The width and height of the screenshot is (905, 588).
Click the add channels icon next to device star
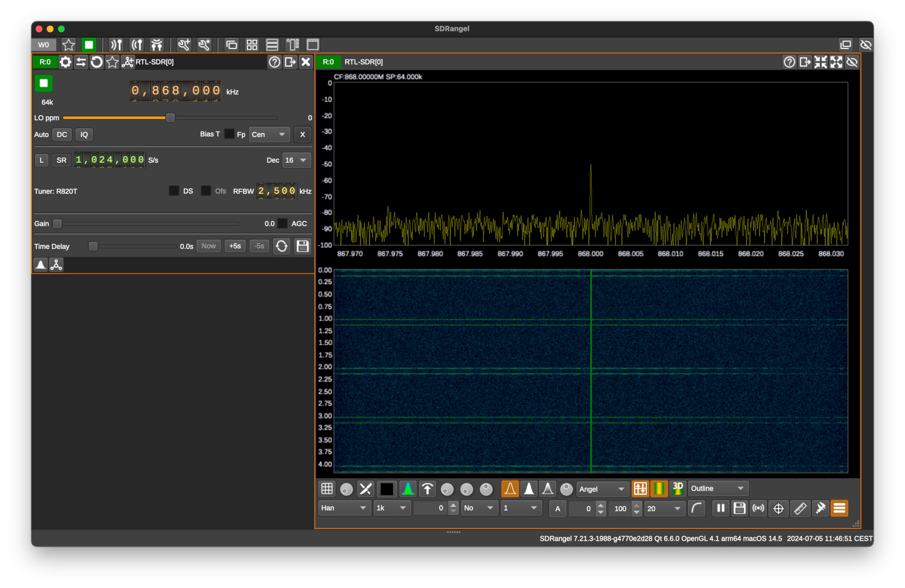click(126, 62)
